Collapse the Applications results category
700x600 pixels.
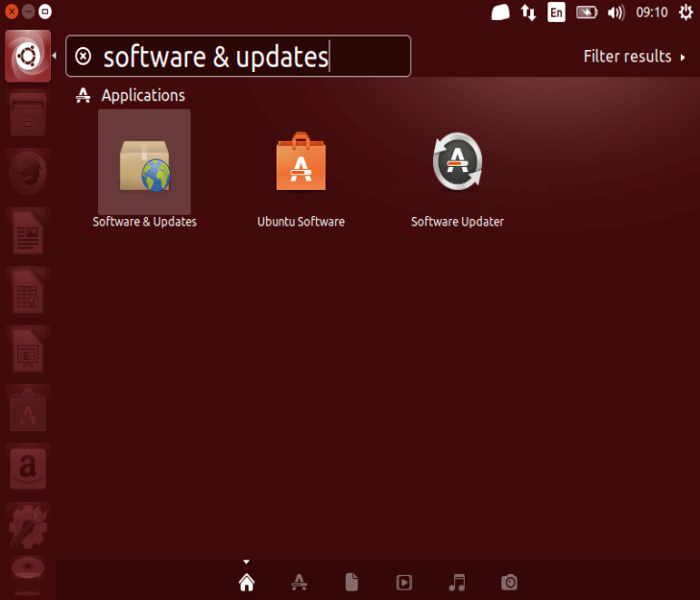(x=130, y=95)
